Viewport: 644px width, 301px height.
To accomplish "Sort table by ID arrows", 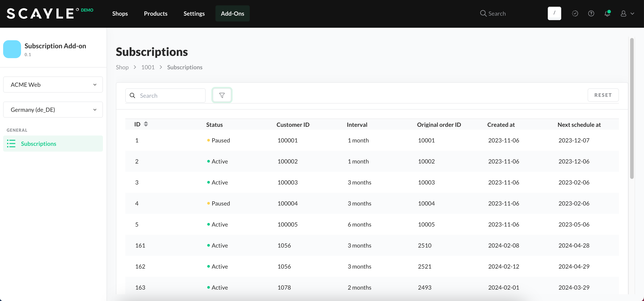I will 146,124.
